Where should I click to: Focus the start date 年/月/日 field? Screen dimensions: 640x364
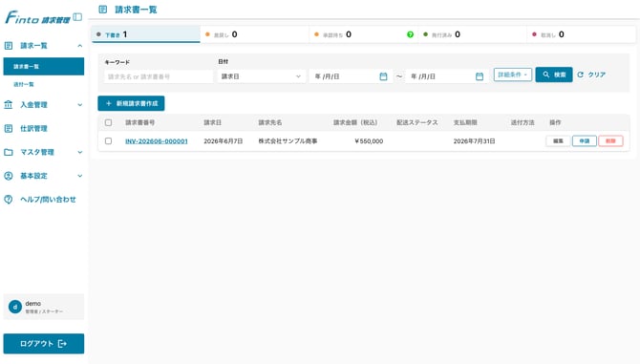351,76
